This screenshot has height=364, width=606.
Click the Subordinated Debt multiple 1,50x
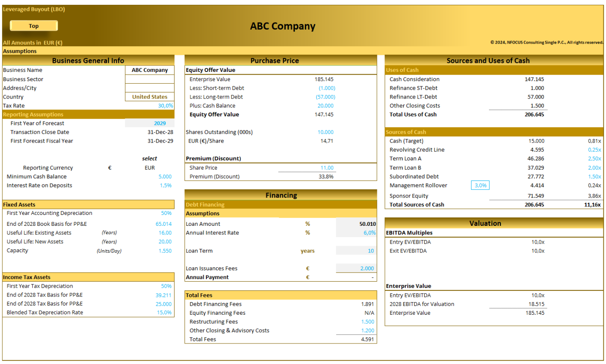point(594,177)
